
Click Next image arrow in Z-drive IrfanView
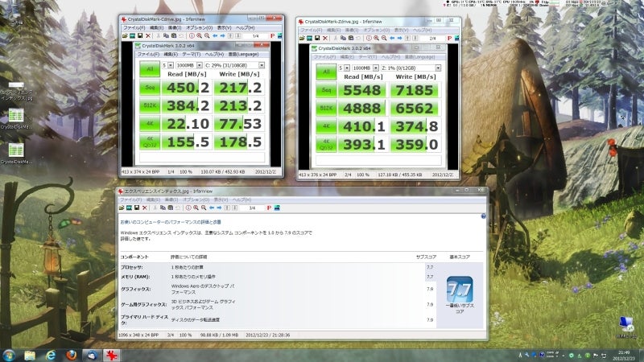click(x=399, y=38)
